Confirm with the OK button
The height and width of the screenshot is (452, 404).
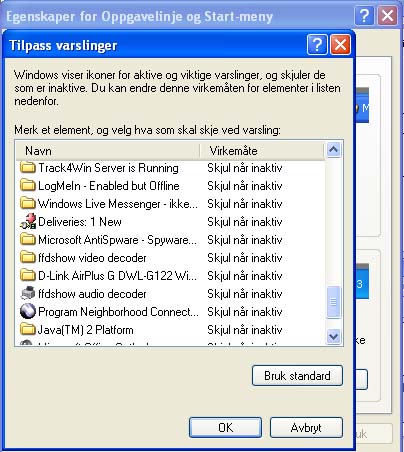(225, 428)
